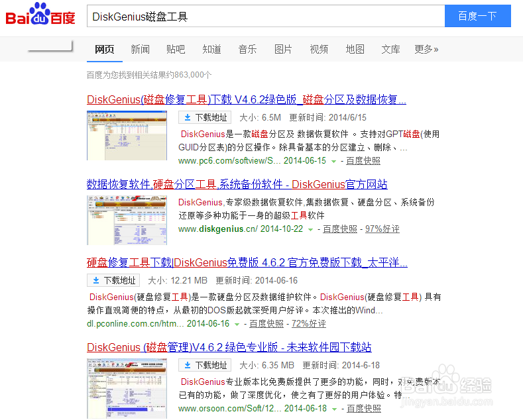This screenshot has width=523, height=420.
Task: Open 百度快照 for the orsoon.com result
Action: (364, 409)
